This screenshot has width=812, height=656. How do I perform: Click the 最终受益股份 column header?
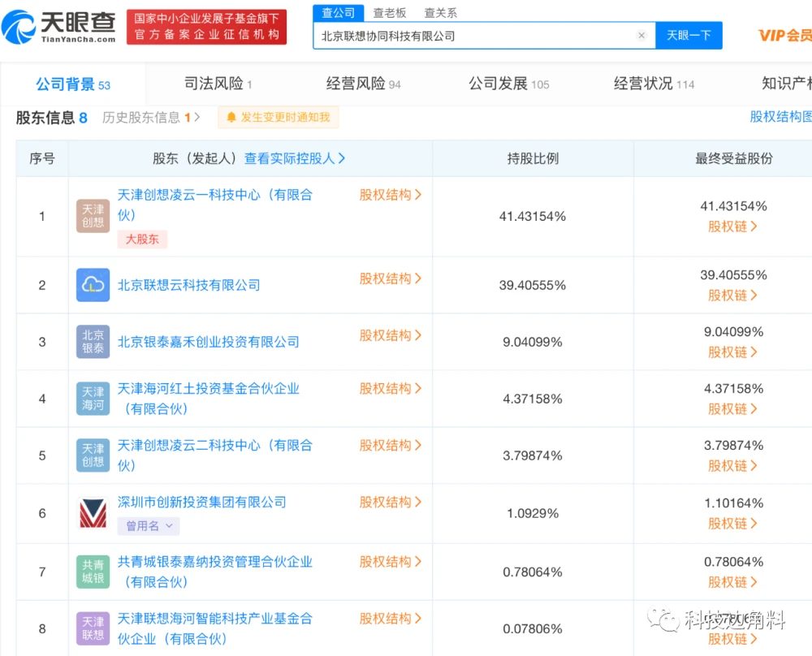tap(734, 158)
